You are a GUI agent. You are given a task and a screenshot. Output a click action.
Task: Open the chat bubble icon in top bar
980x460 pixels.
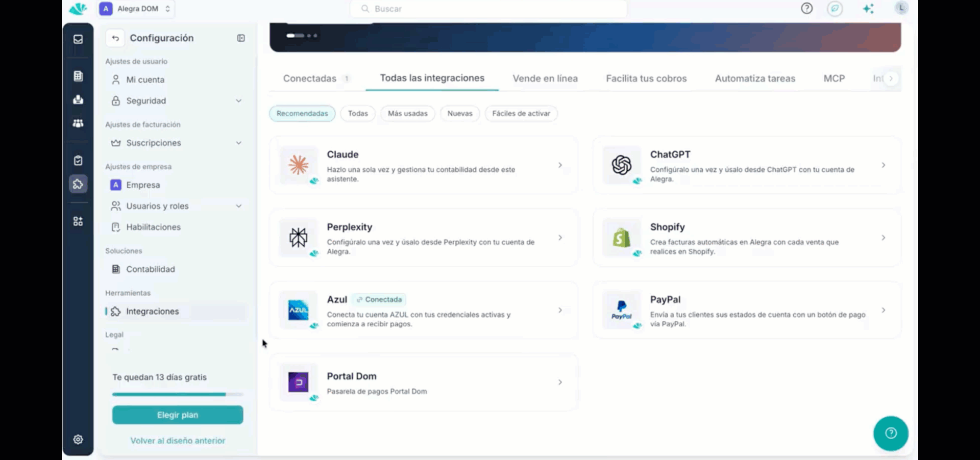tap(835, 8)
